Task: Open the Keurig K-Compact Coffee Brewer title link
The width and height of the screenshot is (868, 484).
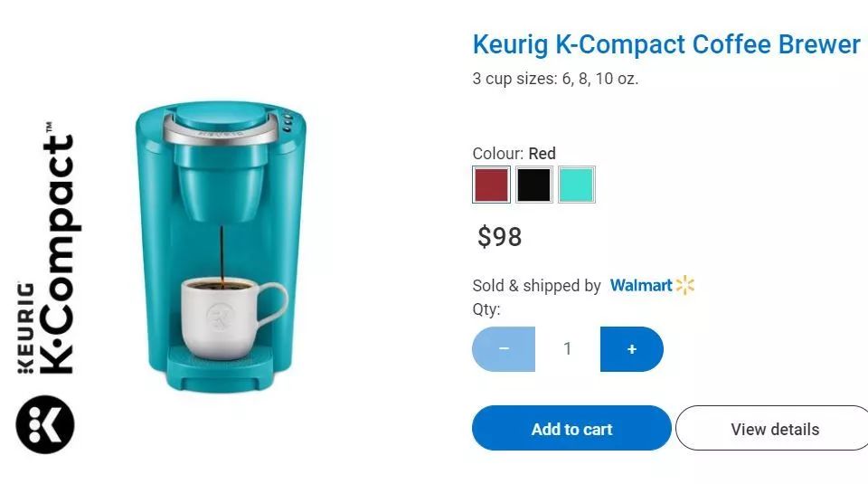Action: (x=666, y=44)
